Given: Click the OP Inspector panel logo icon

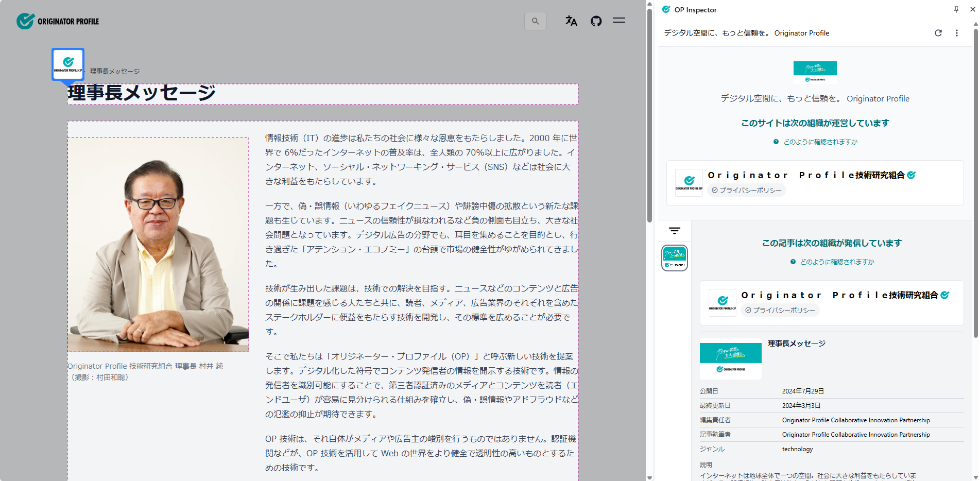Looking at the screenshot, I should point(666,9).
